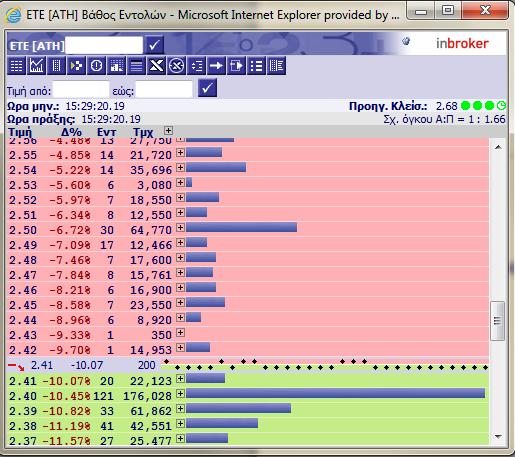Confirm the ETE [ATH] symbol with checkmark
Viewport: 515px width, 457px height.
154,45
